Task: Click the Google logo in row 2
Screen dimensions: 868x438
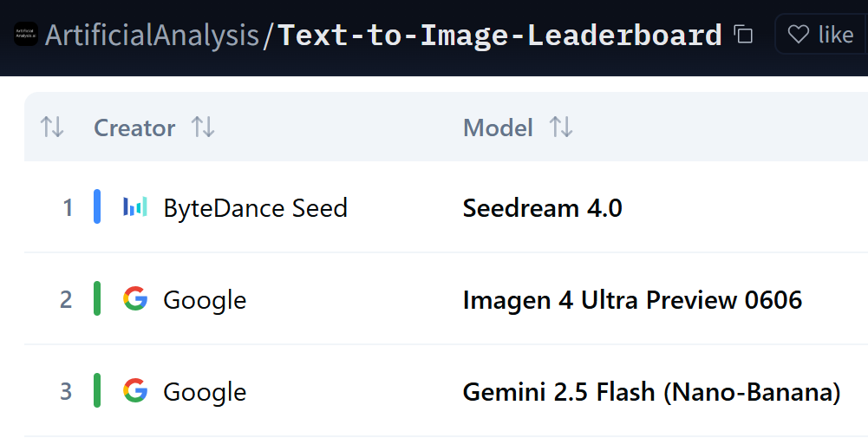Action: point(135,299)
